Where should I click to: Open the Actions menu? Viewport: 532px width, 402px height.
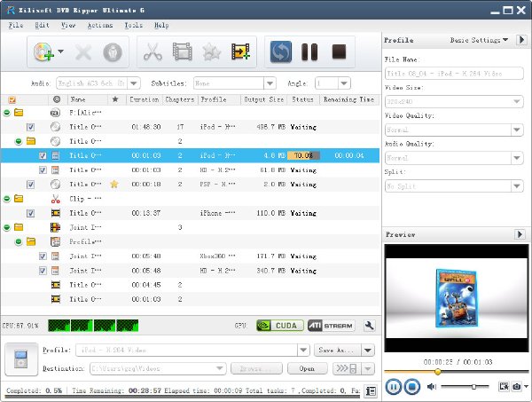(x=100, y=25)
